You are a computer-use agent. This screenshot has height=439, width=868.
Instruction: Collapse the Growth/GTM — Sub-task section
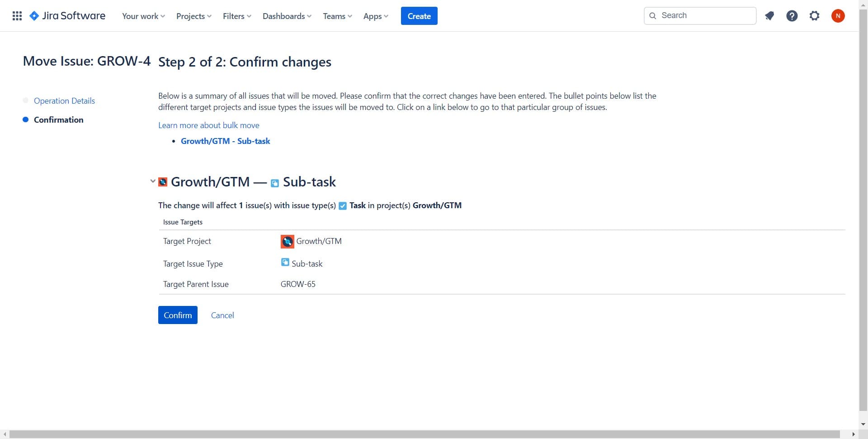[x=153, y=181]
